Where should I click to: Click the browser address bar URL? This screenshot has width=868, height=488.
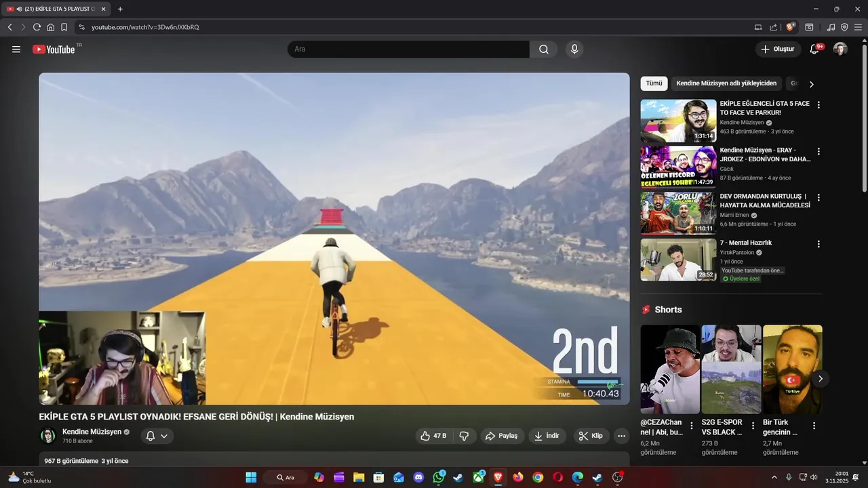tap(145, 27)
